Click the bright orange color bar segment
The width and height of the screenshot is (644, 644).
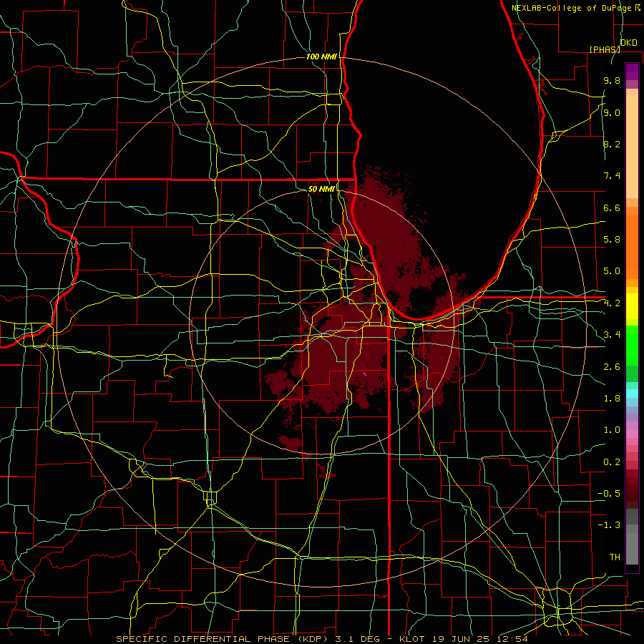[632, 248]
